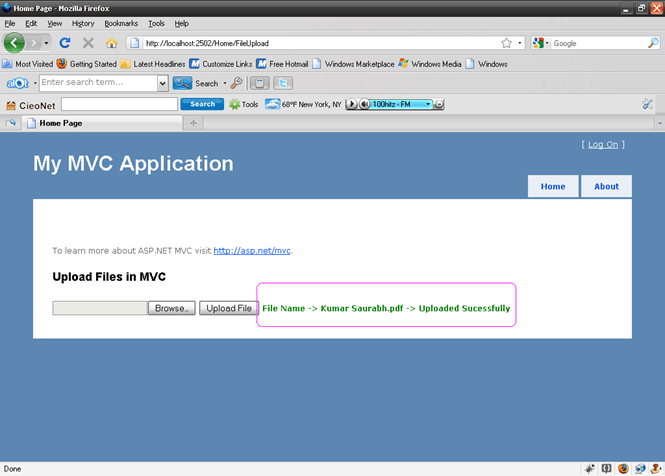Screen dimensions: 665x476
Task: Click the alot toolbar logo
Action: pos(17,83)
